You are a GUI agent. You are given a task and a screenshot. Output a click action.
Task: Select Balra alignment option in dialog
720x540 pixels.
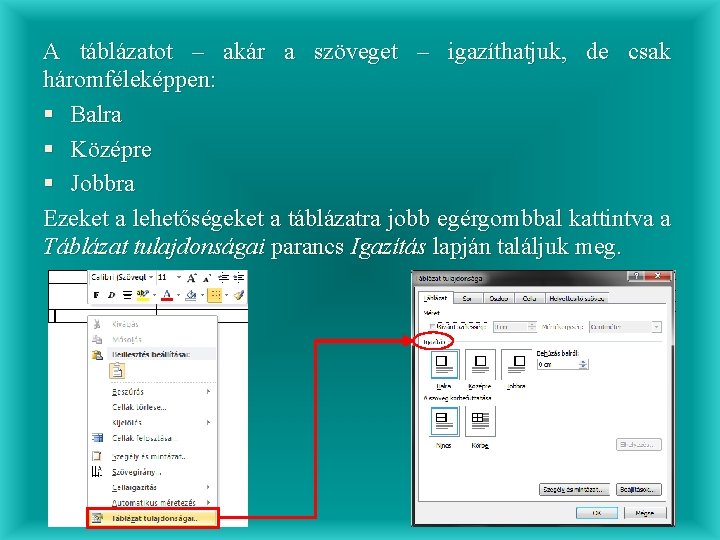coord(444,364)
